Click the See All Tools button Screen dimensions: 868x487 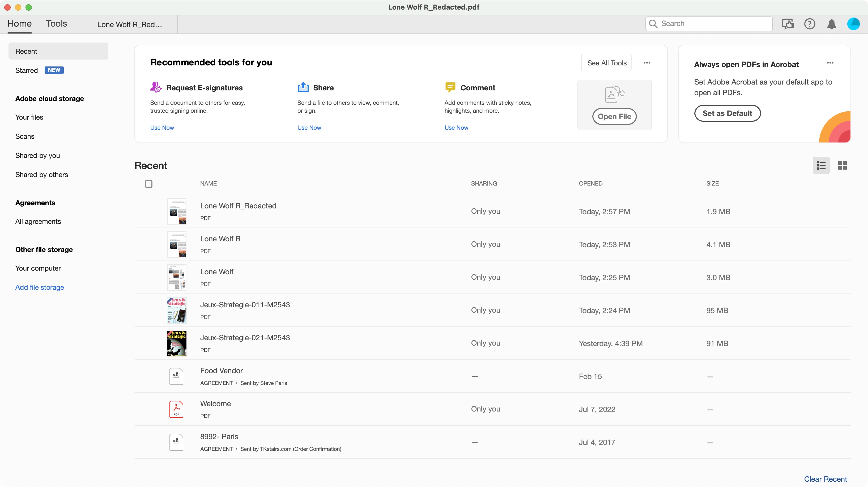(x=607, y=63)
